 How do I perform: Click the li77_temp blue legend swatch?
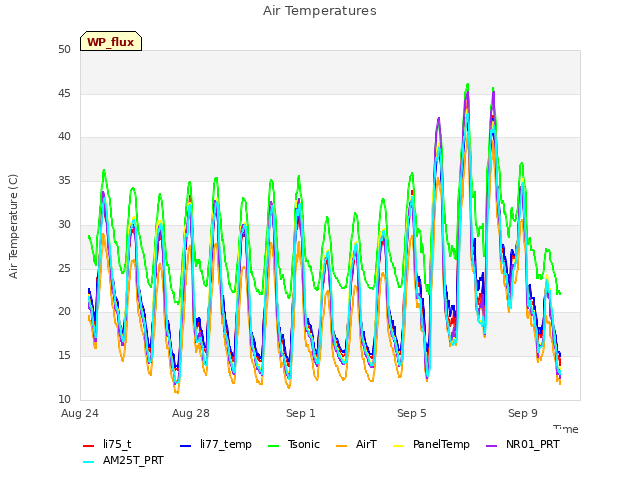point(186,446)
